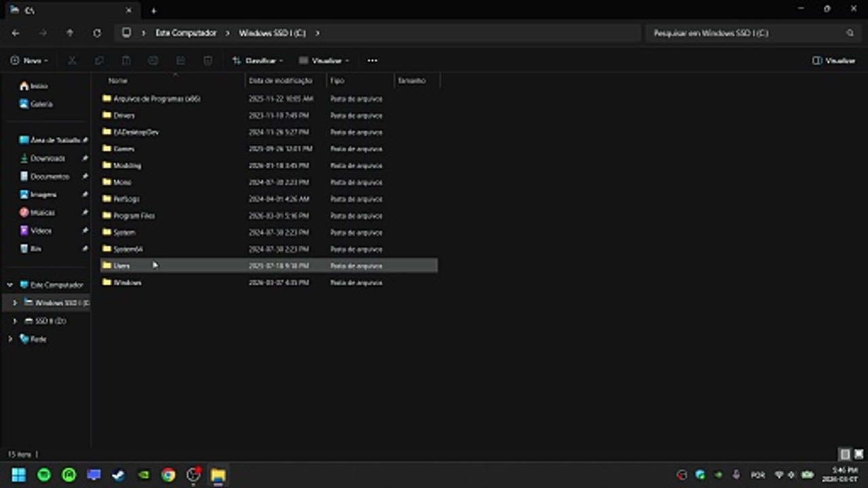Open NVIDIA app from the taskbar
The image size is (868, 488).
[x=143, y=475]
